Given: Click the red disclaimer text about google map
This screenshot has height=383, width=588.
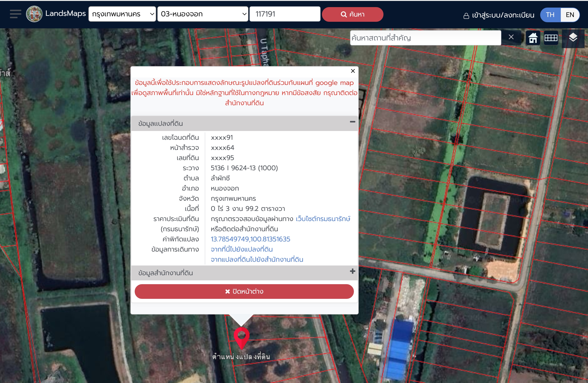Looking at the screenshot, I should (244, 93).
